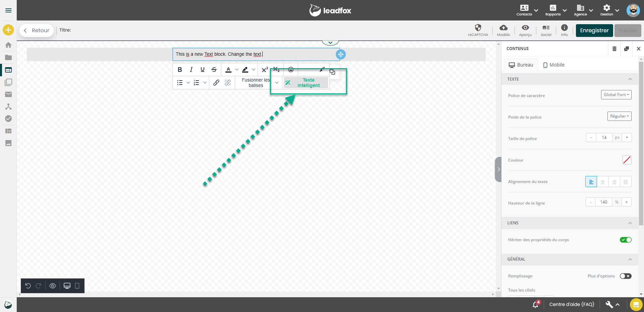Open page Info panel
644x312 pixels.
pos(565,30)
